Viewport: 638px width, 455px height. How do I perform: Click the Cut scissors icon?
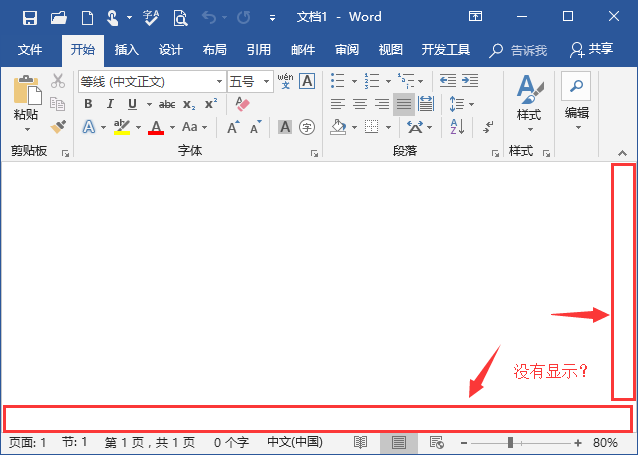pyautogui.click(x=58, y=81)
